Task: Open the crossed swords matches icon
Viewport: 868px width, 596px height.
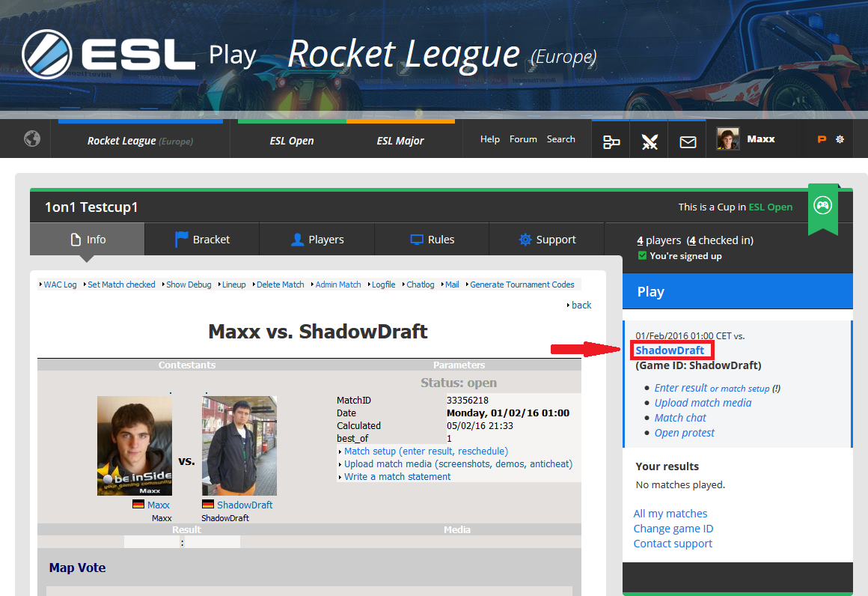Action: [650, 142]
